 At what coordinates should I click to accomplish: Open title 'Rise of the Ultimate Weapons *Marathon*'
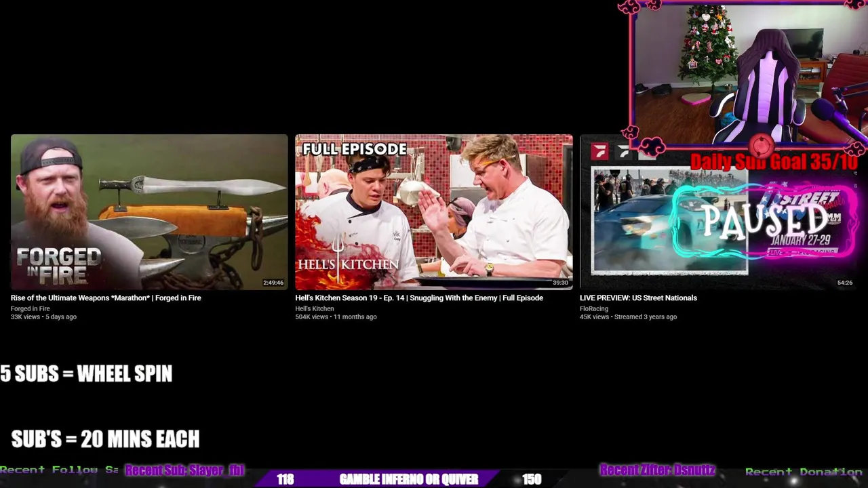[106, 298]
